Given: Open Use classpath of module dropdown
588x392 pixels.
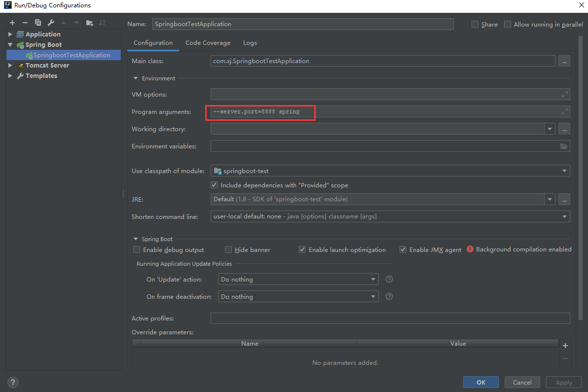Looking at the screenshot, I should pyautogui.click(x=564, y=171).
